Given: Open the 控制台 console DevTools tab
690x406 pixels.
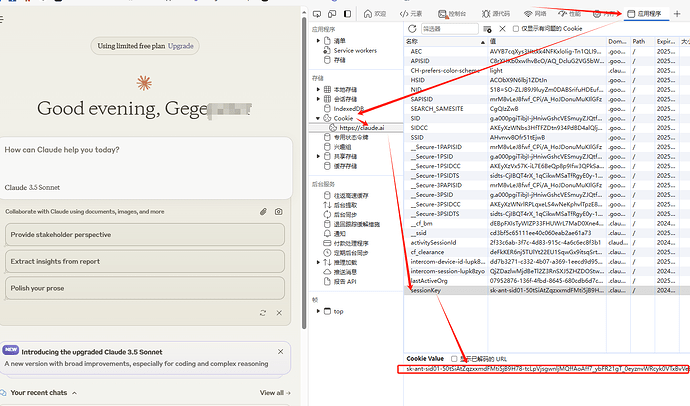Looking at the screenshot, I should (x=452, y=14).
